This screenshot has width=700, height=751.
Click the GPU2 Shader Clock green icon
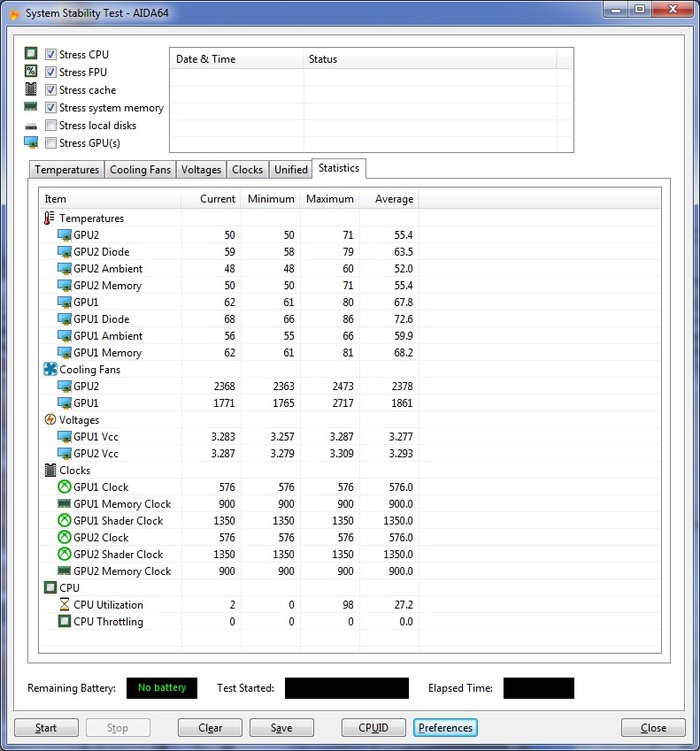pos(64,554)
